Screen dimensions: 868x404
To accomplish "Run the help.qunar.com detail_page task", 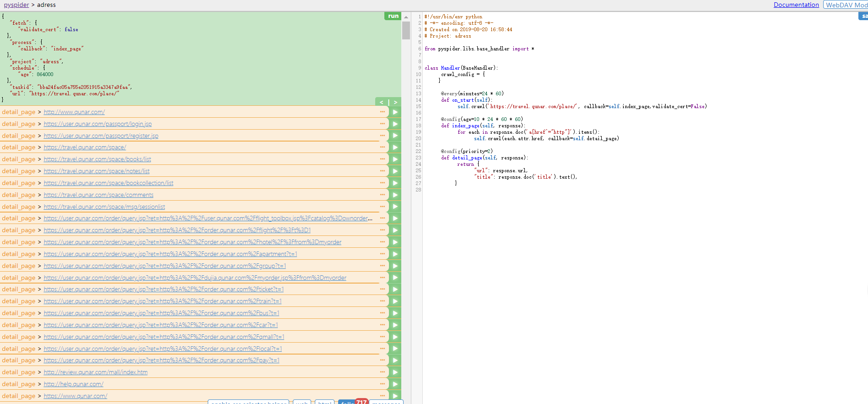I will click(x=395, y=384).
